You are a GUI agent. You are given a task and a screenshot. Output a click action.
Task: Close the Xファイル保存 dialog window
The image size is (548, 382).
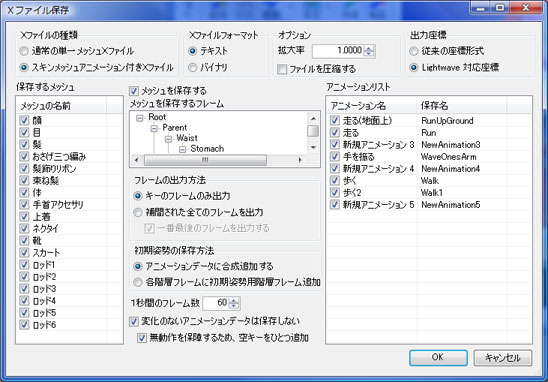tap(526, 7)
